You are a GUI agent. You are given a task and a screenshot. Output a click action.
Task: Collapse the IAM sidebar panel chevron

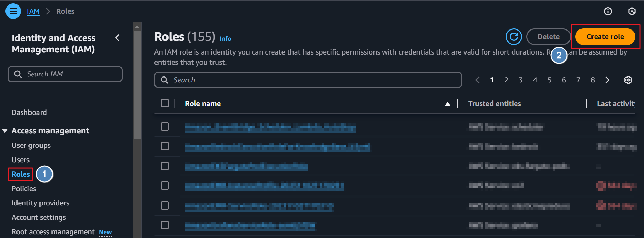click(117, 38)
